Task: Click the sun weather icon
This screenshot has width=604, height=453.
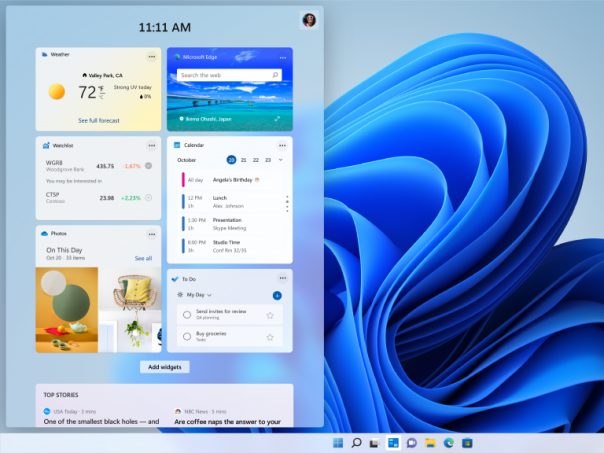Action: [x=57, y=92]
